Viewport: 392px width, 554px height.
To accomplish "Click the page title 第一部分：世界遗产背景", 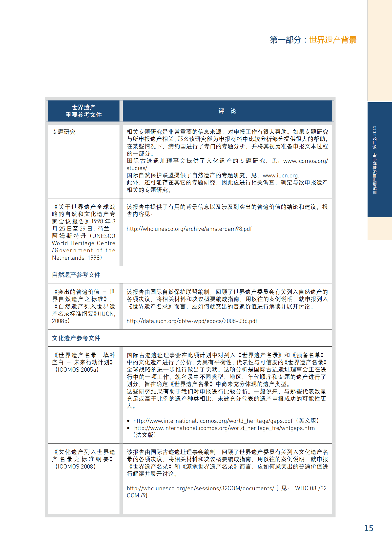I will pos(313,40).
